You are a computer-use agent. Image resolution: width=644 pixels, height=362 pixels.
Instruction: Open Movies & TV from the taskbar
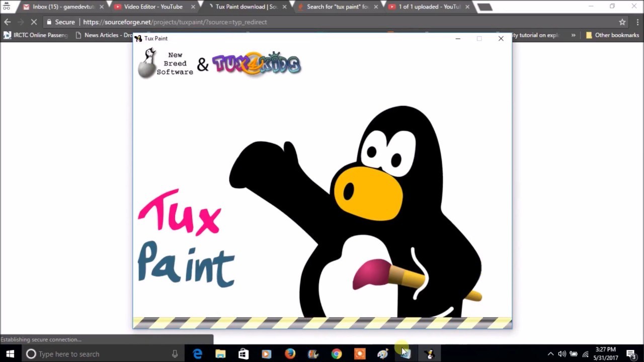coord(266,354)
